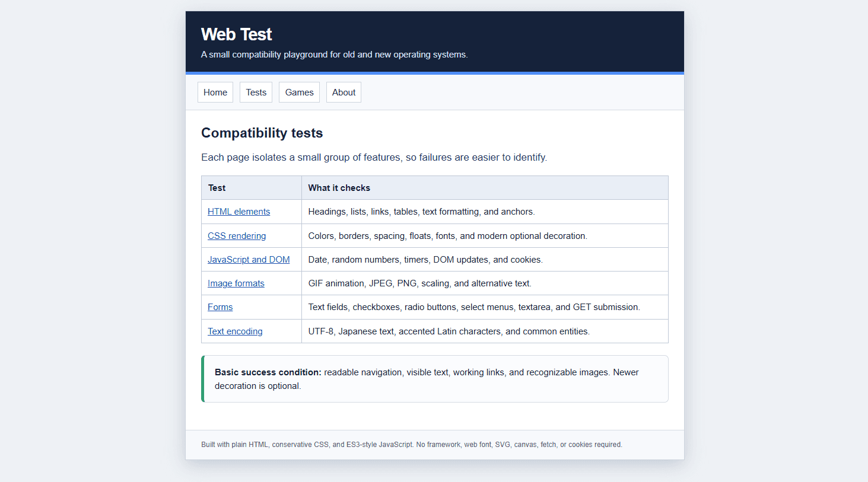Click the compatibility playground subtitle text

(334, 55)
